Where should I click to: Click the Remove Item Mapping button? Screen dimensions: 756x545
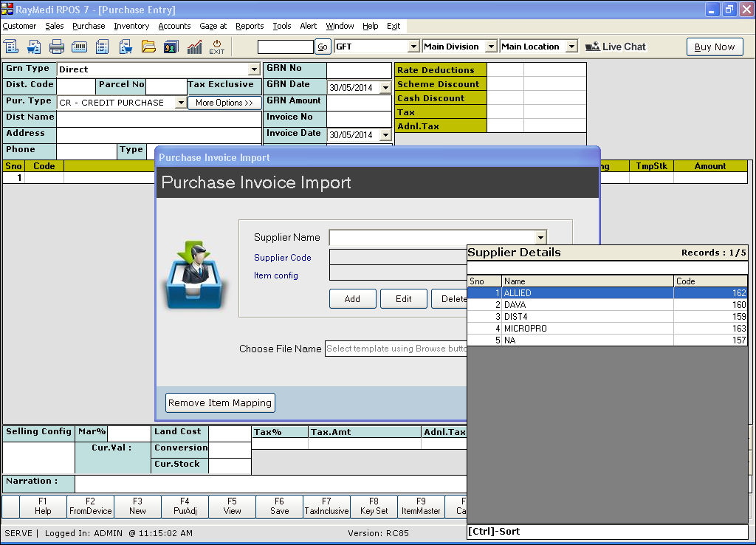(220, 402)
